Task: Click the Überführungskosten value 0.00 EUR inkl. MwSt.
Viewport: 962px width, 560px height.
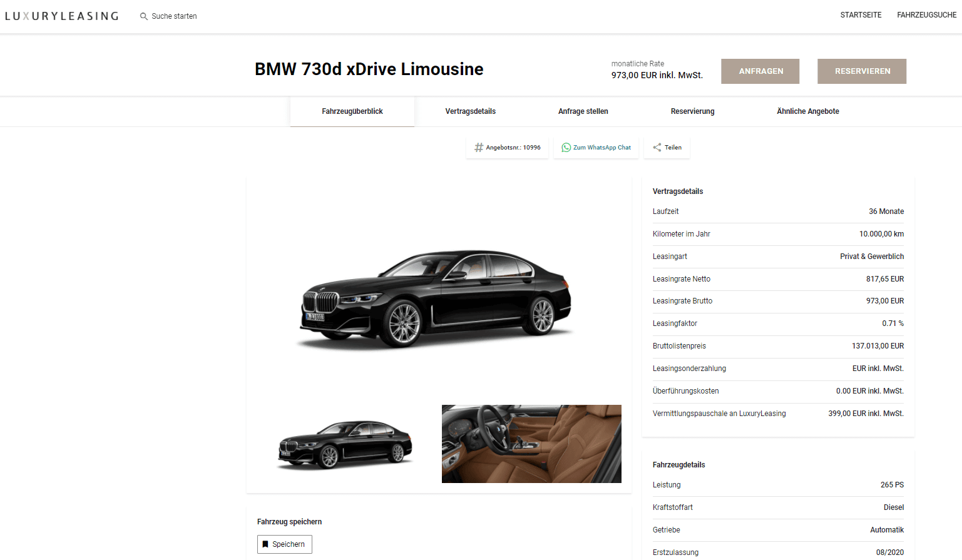Action: pyautogui.click(x=870, y=391)
